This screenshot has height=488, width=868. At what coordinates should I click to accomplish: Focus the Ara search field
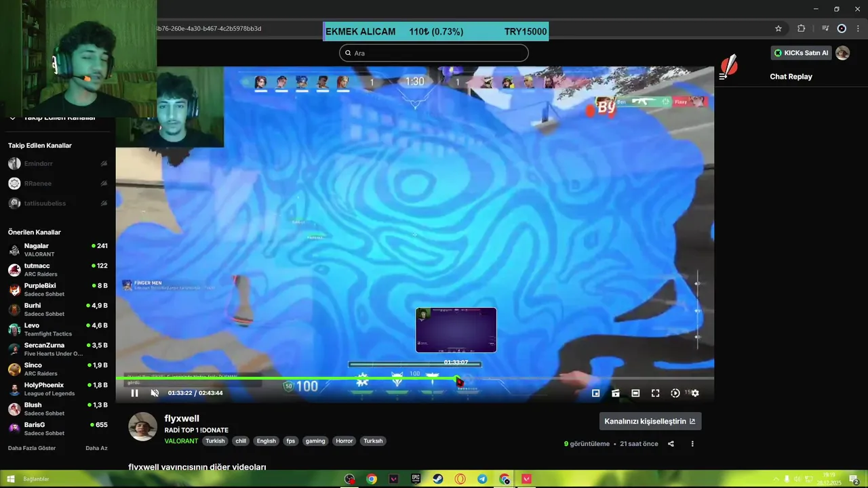coord(434,53)
